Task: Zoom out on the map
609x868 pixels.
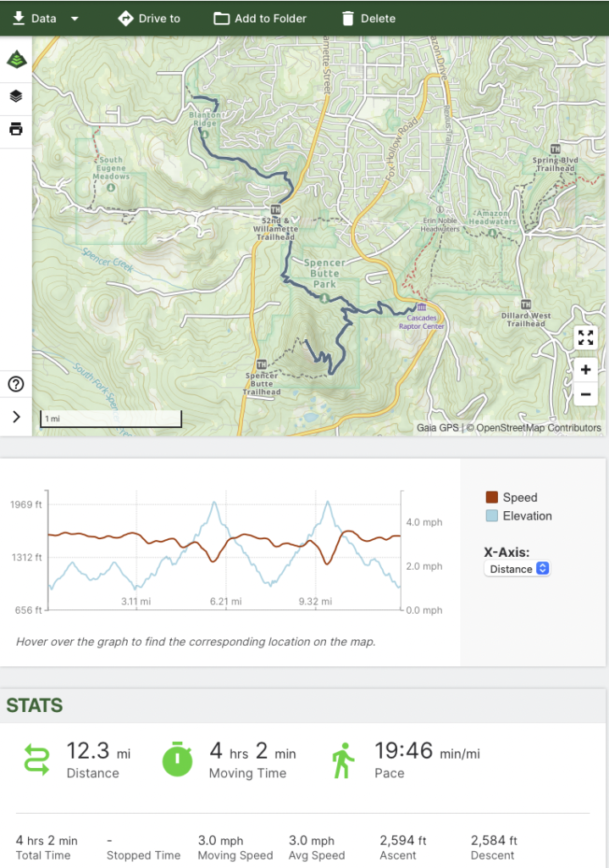Action: [584, 393]
